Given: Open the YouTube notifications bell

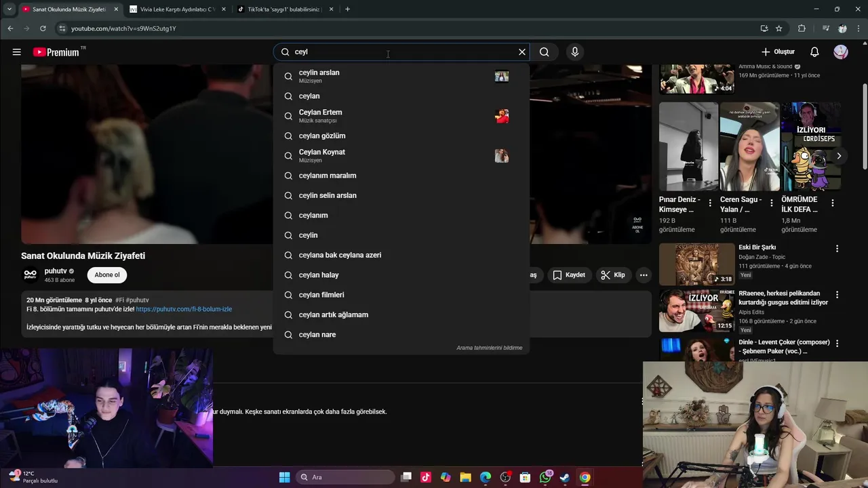Looking at the screenshot, I should tap(815, 52).
